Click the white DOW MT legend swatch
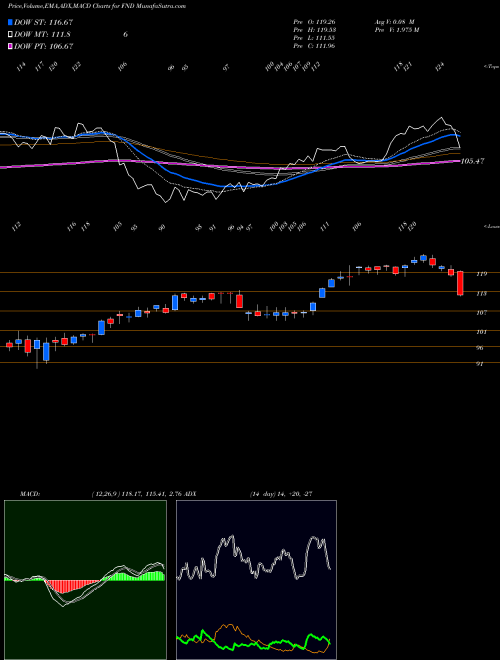 [x=10, y=34]
